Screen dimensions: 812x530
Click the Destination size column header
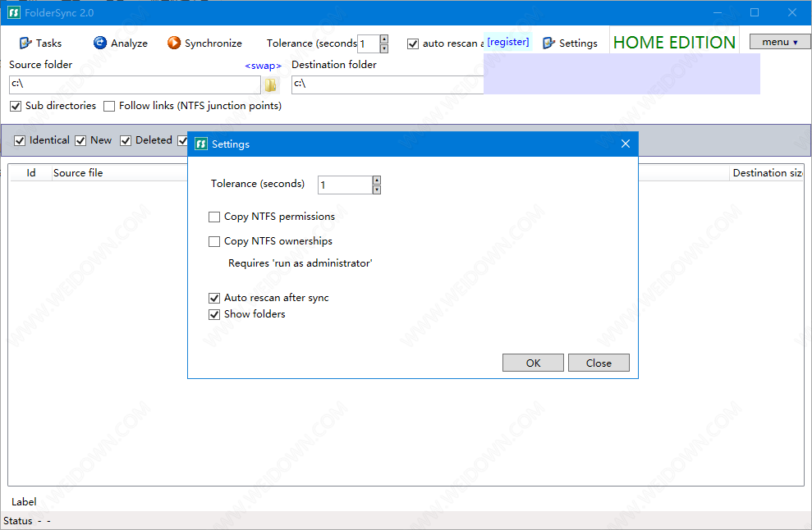point(767,173)
